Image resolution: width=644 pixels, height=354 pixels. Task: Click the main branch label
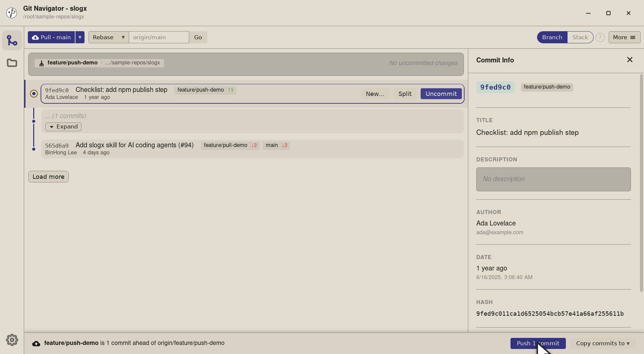(x=276, y=145)
